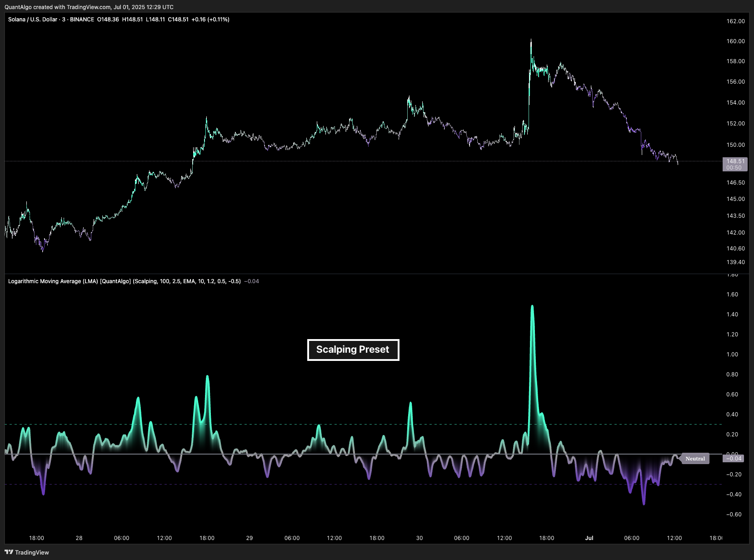Click the TradingView logo at bottom left
Screen dimensions: 754x560
coord(27,552)
